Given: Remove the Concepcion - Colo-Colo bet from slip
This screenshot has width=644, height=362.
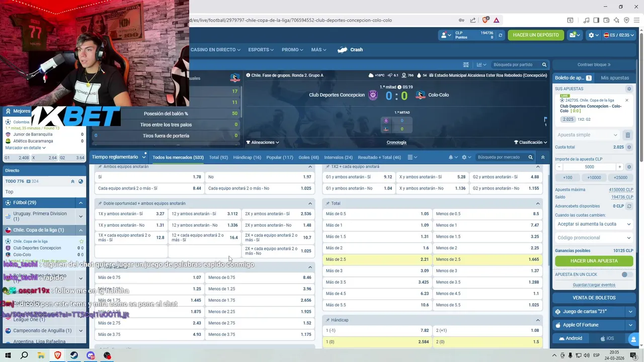Looking at the screenshot, I should click(x=627, y=100).
